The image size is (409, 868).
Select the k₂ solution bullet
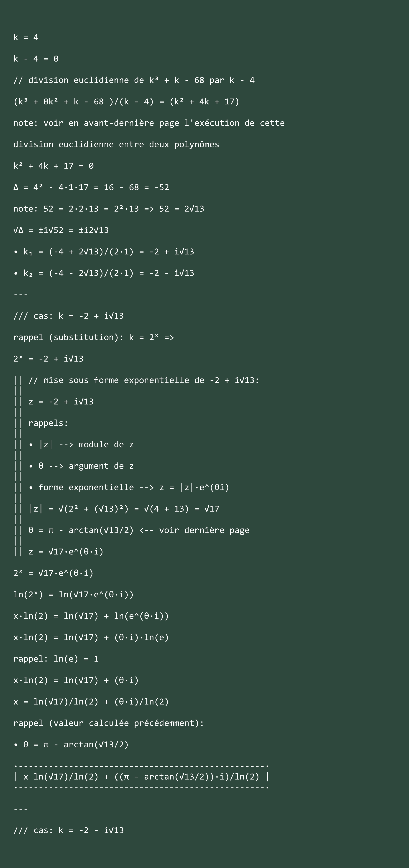click(104, 273)
